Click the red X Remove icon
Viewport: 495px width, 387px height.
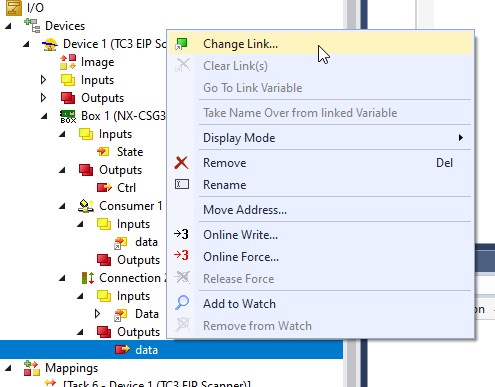click(x=181, y=163)
